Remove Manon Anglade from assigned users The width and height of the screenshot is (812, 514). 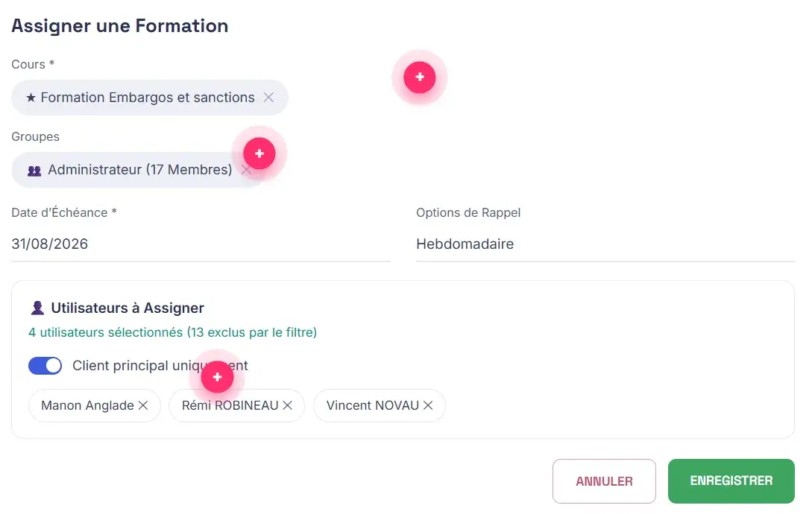tap(143, 405)
